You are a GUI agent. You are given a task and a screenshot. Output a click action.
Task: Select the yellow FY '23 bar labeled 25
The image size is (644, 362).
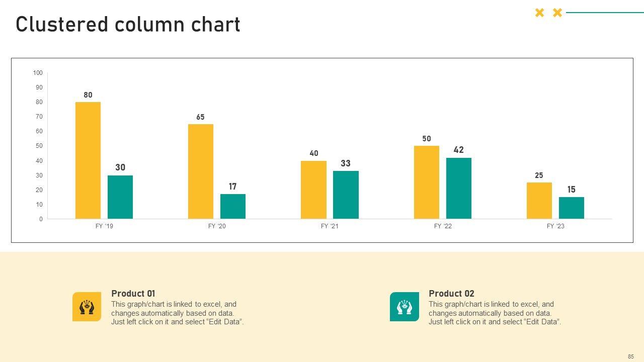pyautogui.click(x=539, y=201)
